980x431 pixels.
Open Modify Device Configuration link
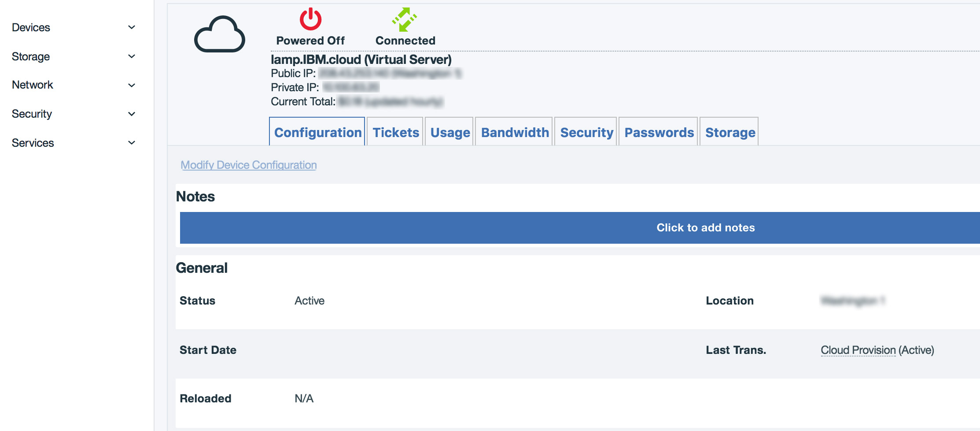pyautogui.click(x=249, y=165)
